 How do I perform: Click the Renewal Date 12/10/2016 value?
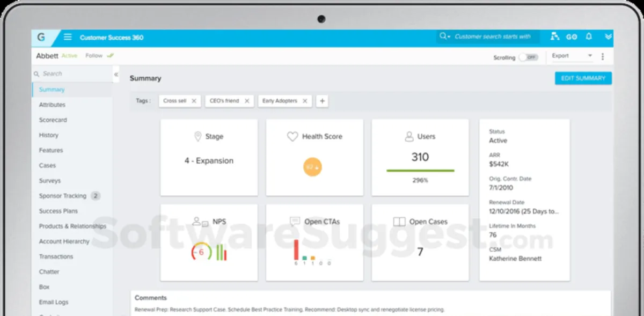click(x=524, y=211)
